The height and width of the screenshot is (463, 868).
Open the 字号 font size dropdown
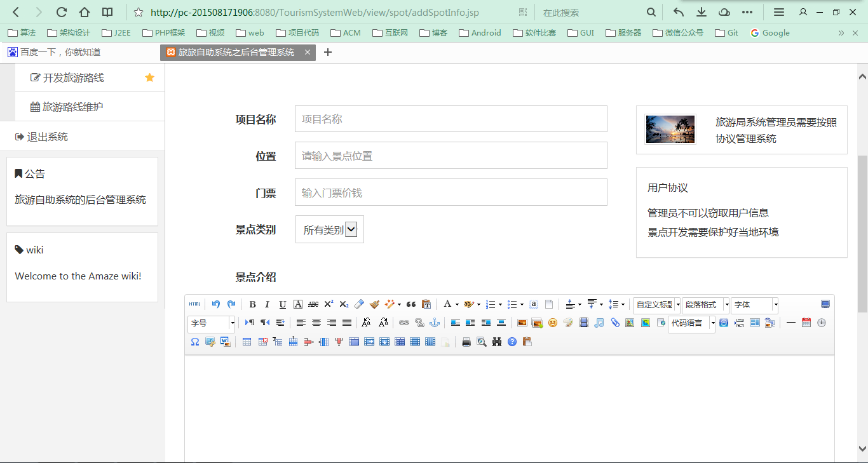(212, 323)
